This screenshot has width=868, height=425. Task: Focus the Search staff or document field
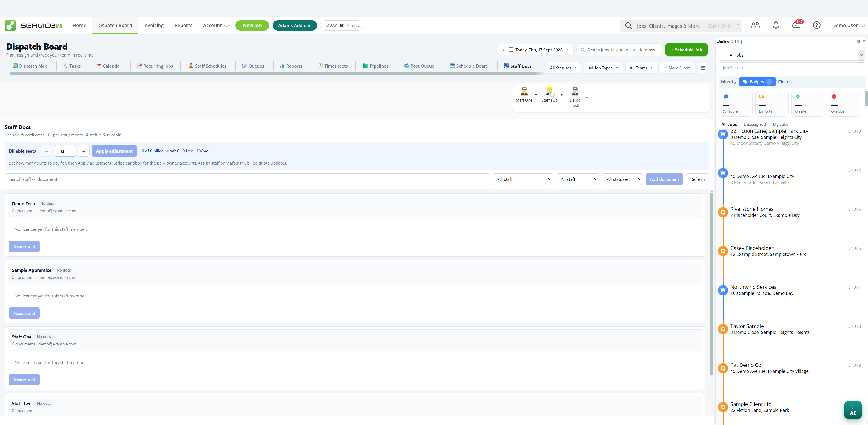pyautogui.click(x=247, y=179)
